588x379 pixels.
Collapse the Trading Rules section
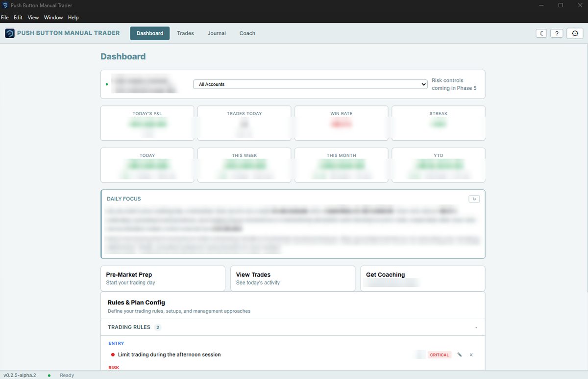tap(476, 328)
